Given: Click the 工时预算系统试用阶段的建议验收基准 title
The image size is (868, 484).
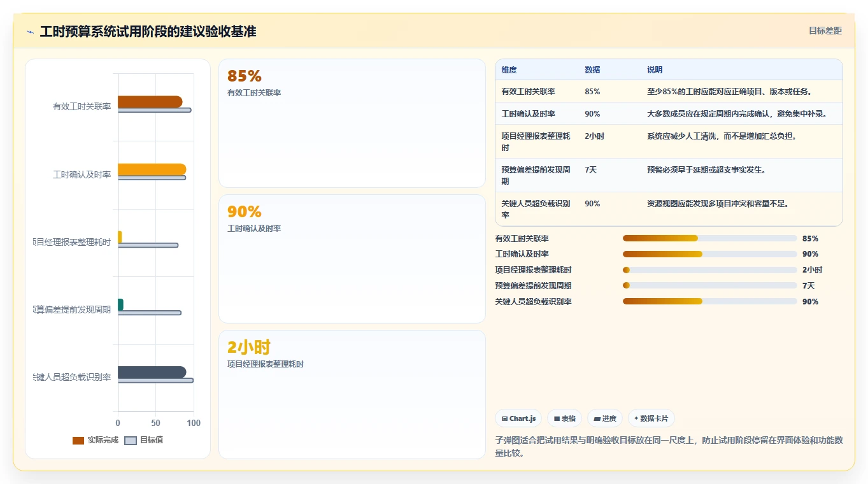Looking at the screenshot, I should 148,31.
